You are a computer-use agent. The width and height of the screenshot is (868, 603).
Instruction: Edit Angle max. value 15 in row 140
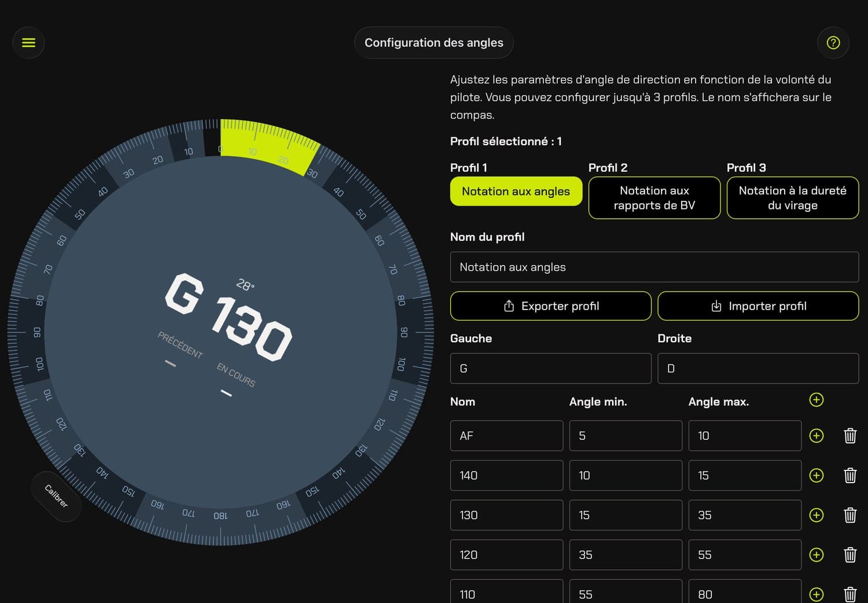click(745, 476)
